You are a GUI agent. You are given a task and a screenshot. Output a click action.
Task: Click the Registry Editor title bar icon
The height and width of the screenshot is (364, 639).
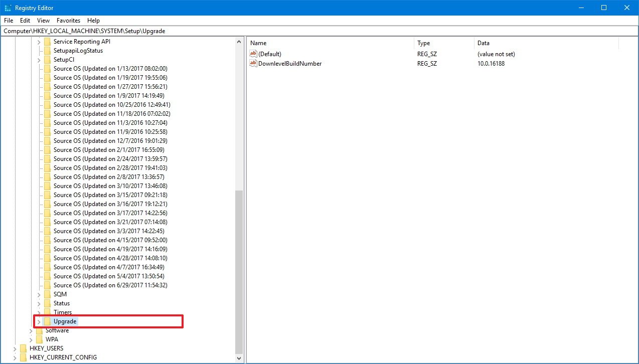(x=7, y=8)
